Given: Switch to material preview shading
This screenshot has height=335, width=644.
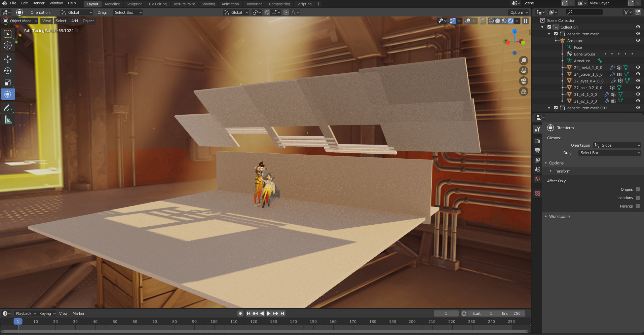Looking at the screenshot, I should [x=504, y=21].
